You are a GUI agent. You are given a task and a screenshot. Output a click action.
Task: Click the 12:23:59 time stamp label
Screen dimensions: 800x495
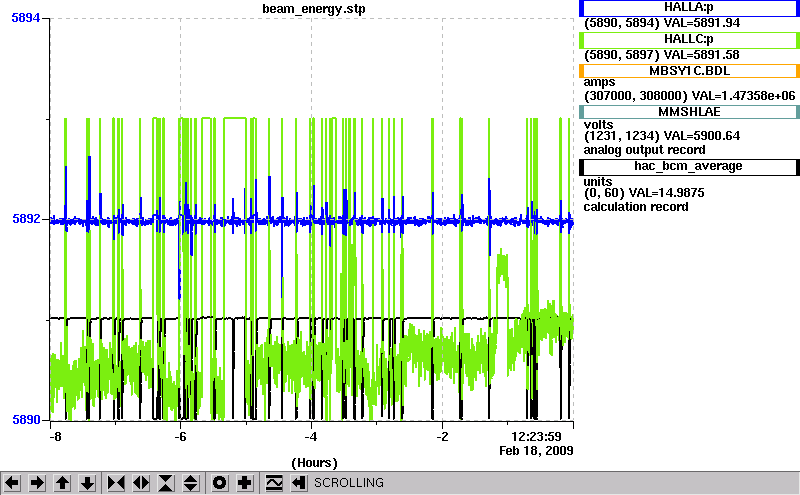(x=536, y=437)
